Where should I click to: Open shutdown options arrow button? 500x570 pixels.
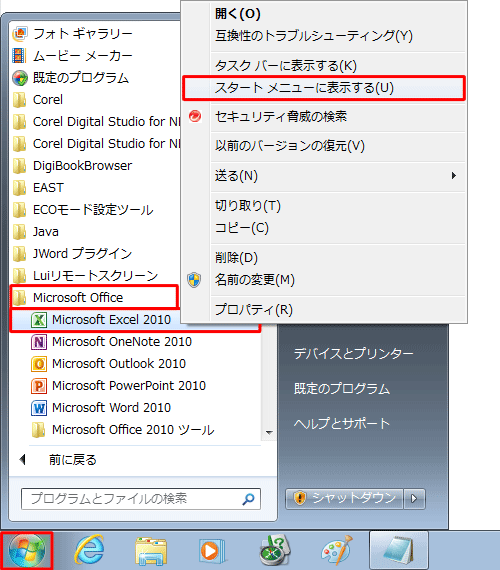414,498
